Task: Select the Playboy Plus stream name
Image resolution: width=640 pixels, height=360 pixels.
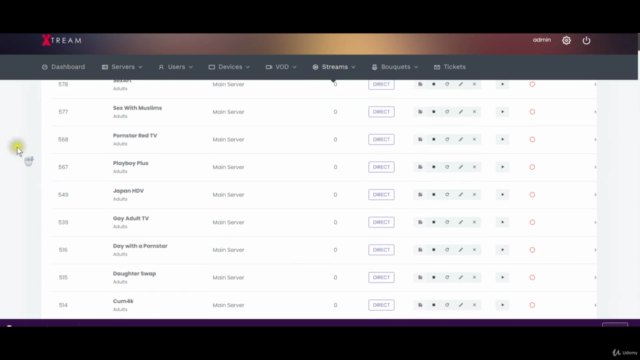Action: 131,163
